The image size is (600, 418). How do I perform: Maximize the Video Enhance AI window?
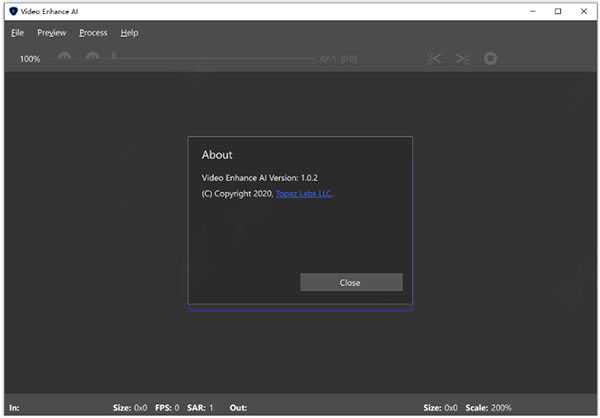coord(558,11)
